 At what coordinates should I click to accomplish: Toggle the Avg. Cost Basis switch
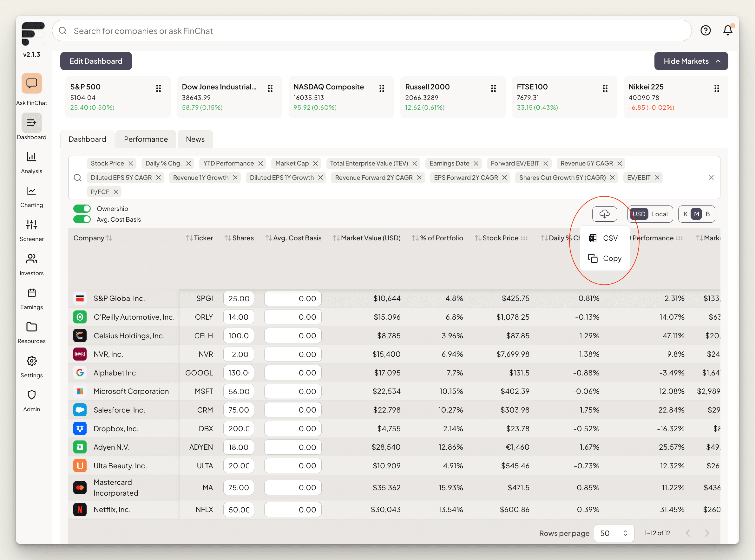click(82, 219)
